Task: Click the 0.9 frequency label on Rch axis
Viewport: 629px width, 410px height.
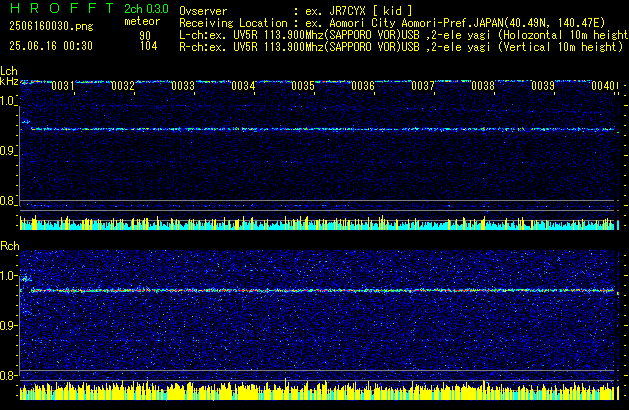Action: pyautogui.click(x=8, y=326)
